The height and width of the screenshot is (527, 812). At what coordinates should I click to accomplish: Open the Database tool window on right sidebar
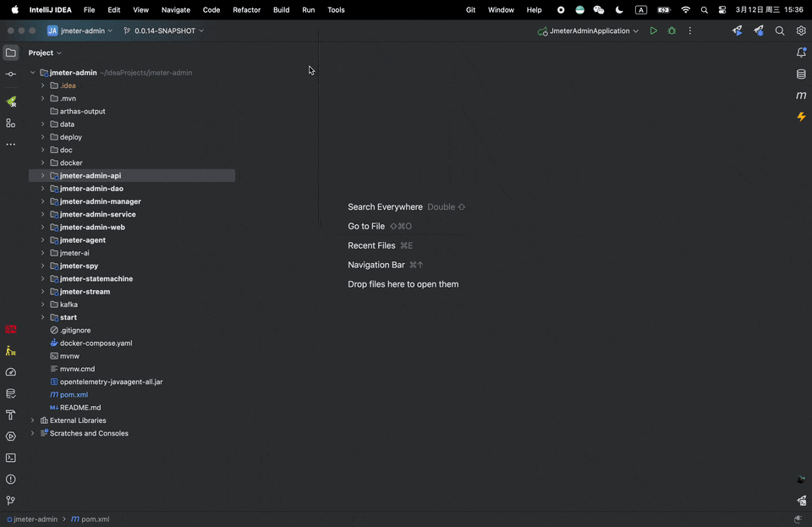[801, 74]
